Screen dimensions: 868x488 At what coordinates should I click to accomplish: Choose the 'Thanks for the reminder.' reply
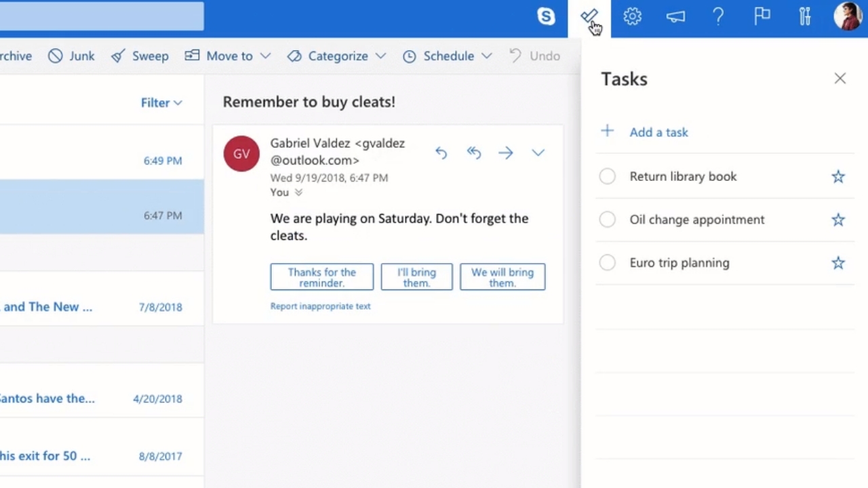[321, 277]
